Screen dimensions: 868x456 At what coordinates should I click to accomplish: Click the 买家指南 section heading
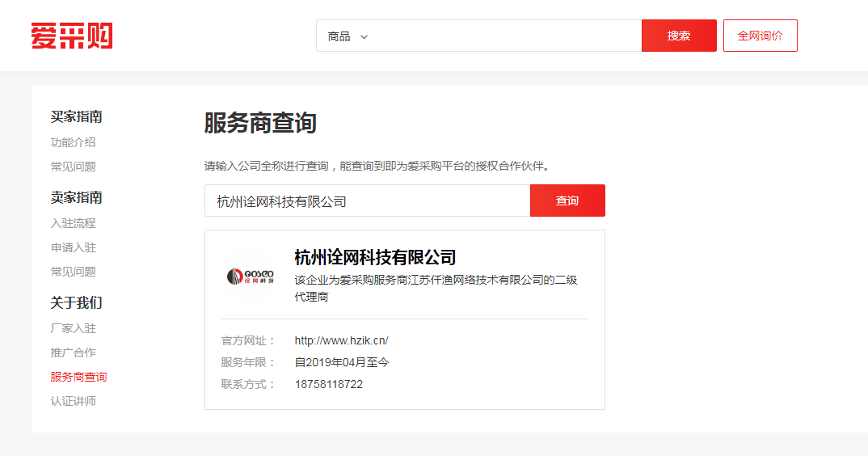pyautogui.click(x=77, y=117)
